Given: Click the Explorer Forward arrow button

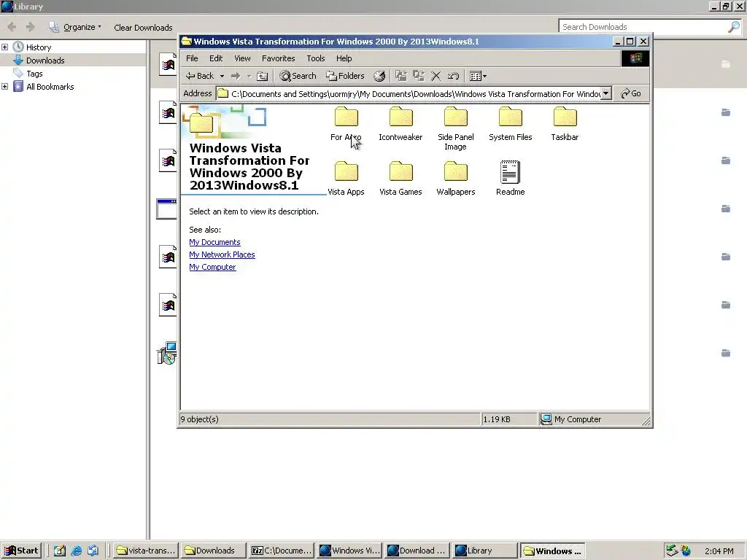Looking at the screenshot, I should [236, 76].
